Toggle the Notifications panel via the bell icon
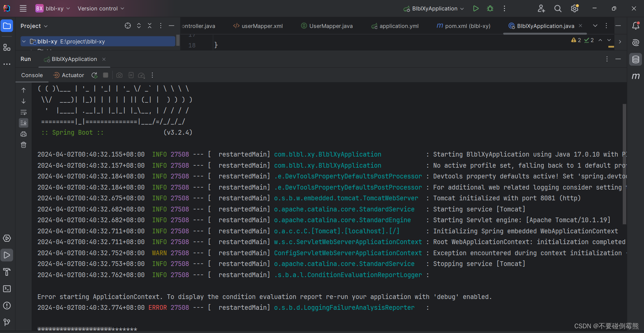This screenshot has height=333, width=644. pos(636,26)
